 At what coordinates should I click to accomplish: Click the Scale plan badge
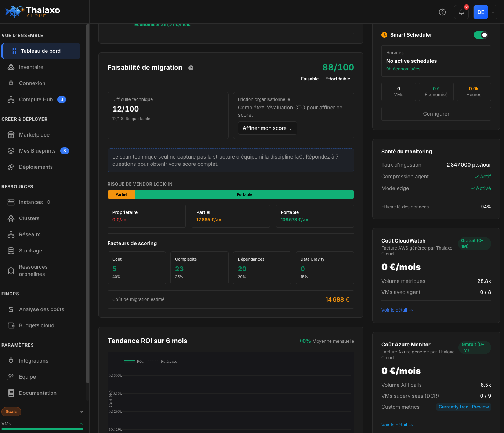tap(11, 412)
